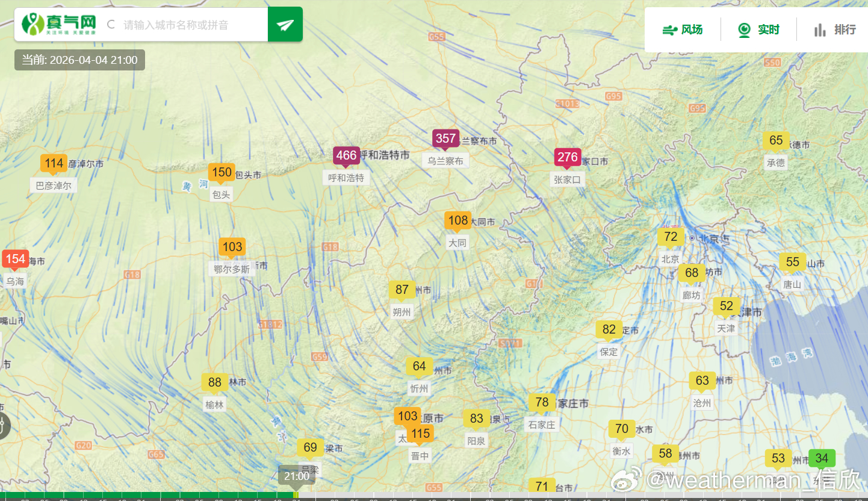Select the 65 AQI marker for 承德

[x=777, y=140]
